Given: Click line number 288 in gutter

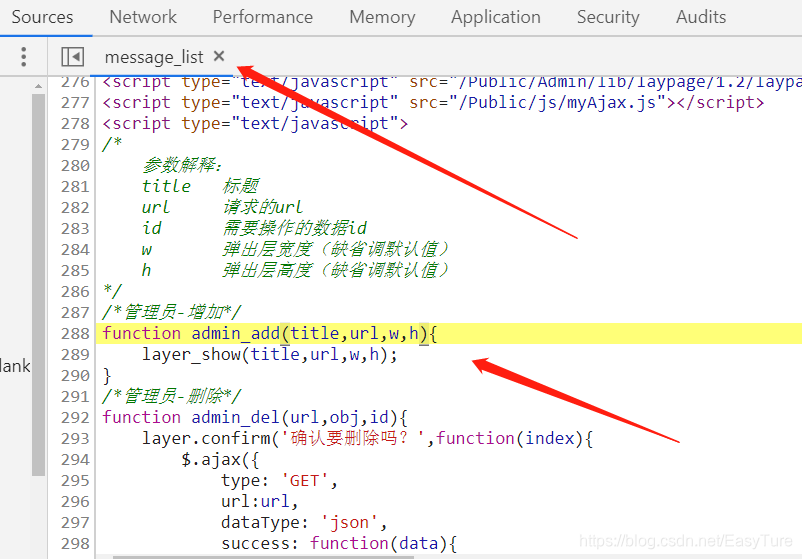Looking at the screenshot, I should tap(75, 333).
